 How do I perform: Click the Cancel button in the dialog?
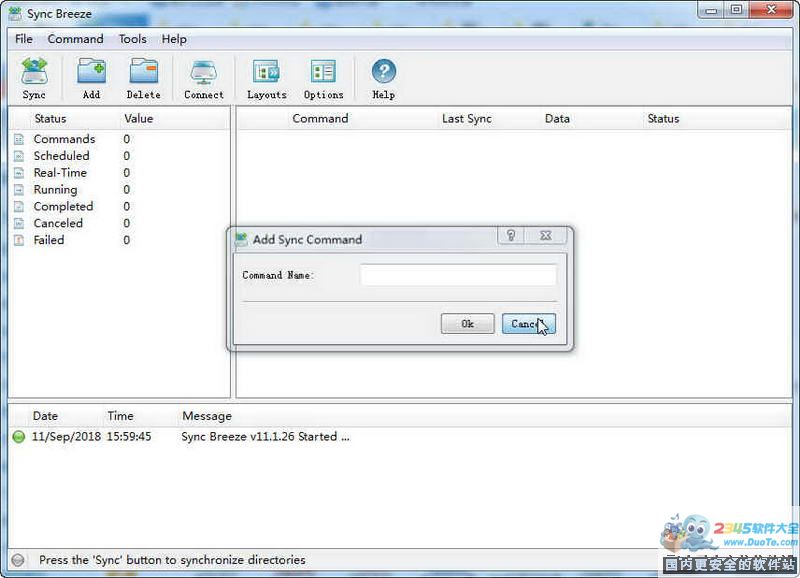coord(529,323)
